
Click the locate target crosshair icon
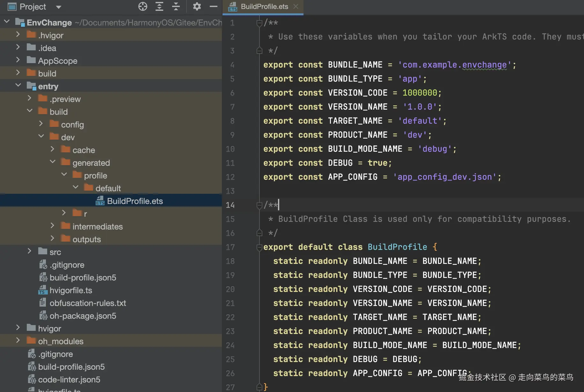(x=142, y=6)
